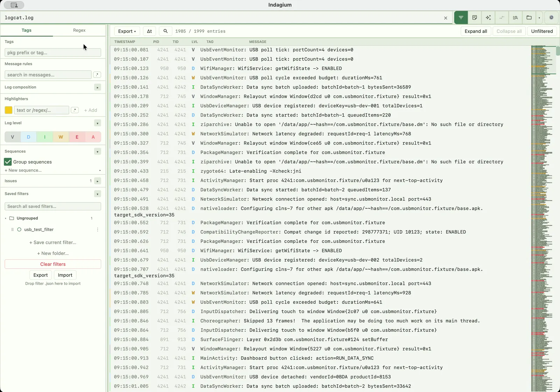Uncheck the Group sequences checkbox

pyautogui.click(x=8, y=162)
